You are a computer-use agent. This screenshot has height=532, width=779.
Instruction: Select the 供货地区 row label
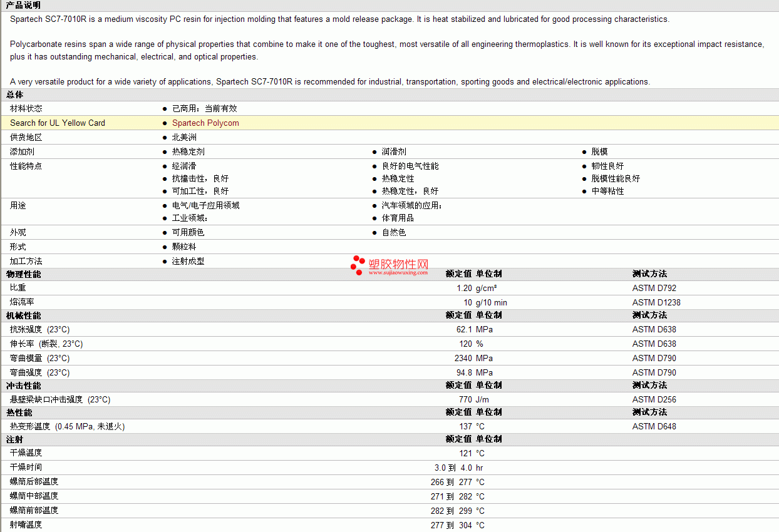[x=26, y=138]
